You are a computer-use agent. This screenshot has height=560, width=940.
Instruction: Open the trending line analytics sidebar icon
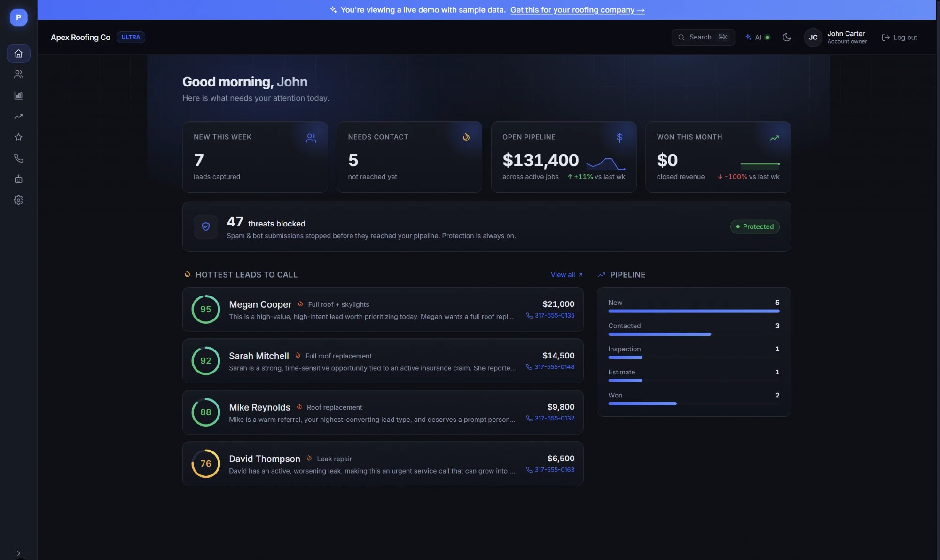point(18,116)
